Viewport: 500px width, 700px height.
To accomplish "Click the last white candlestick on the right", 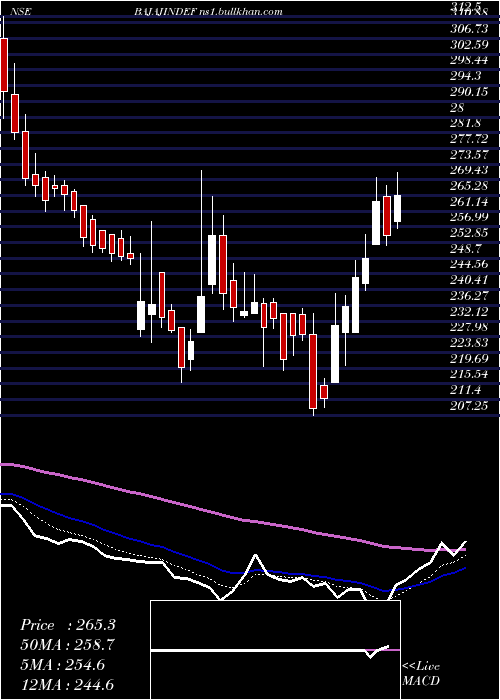I will (397, 208).
